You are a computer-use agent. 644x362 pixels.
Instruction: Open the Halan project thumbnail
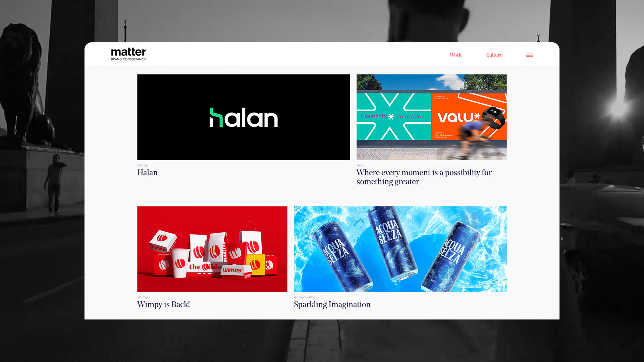[x=244, y=117]
